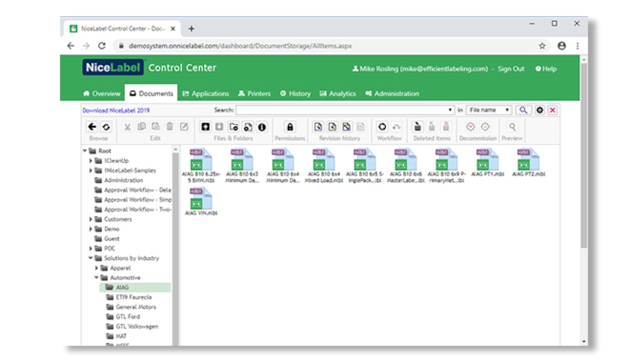644x362 pixels.
Task: Collapse the Automotive folder node
Action: [x=97, y=278]
